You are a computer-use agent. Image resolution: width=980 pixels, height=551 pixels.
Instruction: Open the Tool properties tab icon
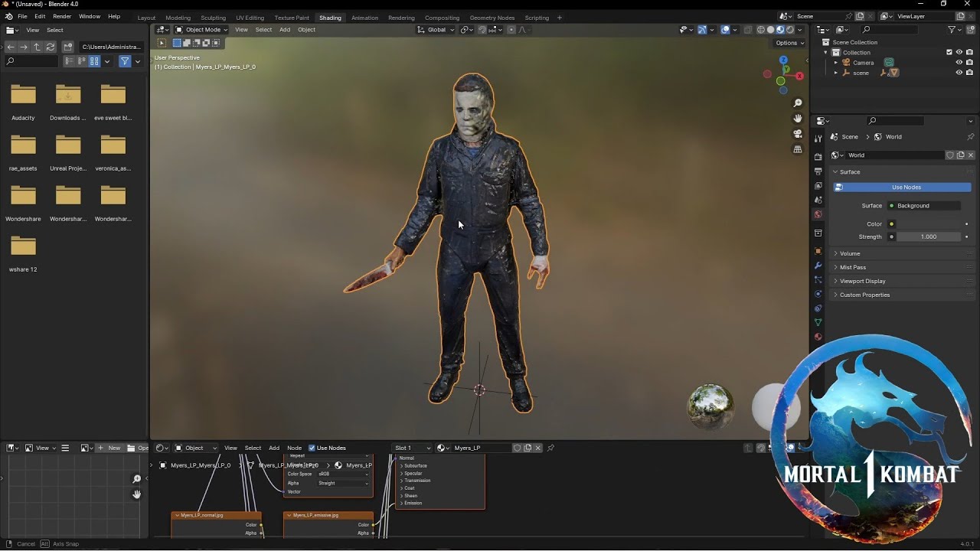(818, 139)
